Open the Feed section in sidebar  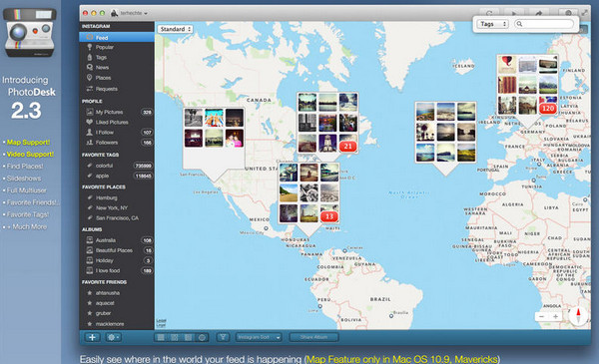(x=117, y=37)
